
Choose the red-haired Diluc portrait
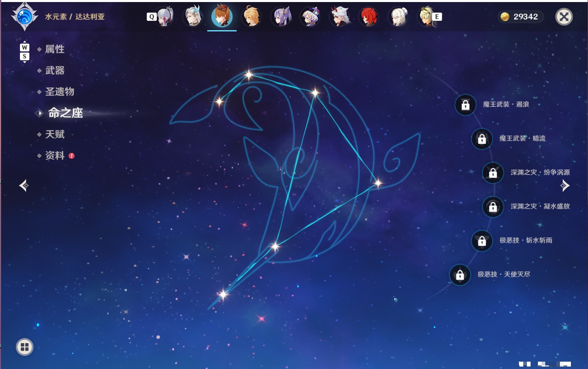[369, 17]
